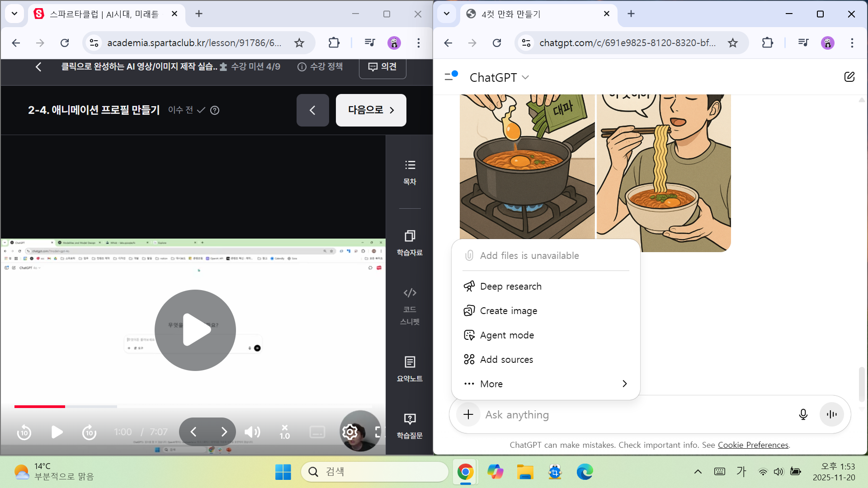This screenshot has width=868, height=488.
Task: Open tab search dropdown in ChatGPT window
Action: (x=447, y=14)
